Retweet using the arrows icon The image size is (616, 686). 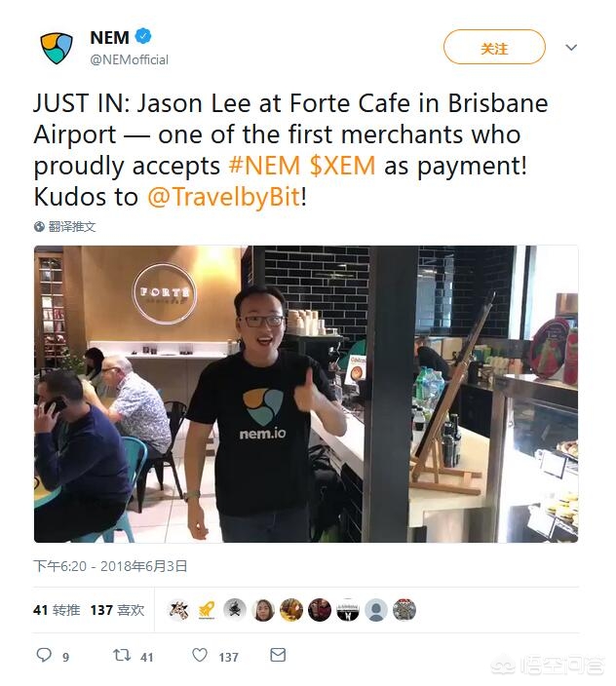click(x=122, y=655)
